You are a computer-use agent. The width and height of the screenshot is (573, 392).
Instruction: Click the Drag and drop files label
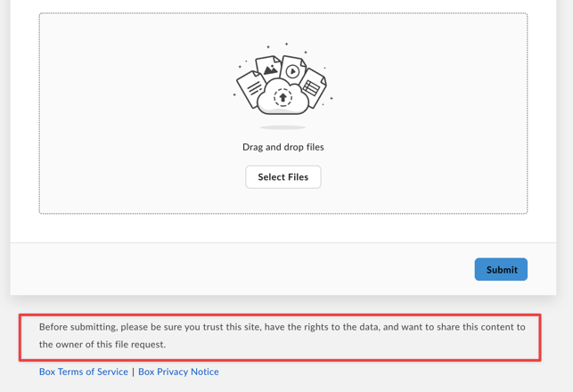[283, 147]
